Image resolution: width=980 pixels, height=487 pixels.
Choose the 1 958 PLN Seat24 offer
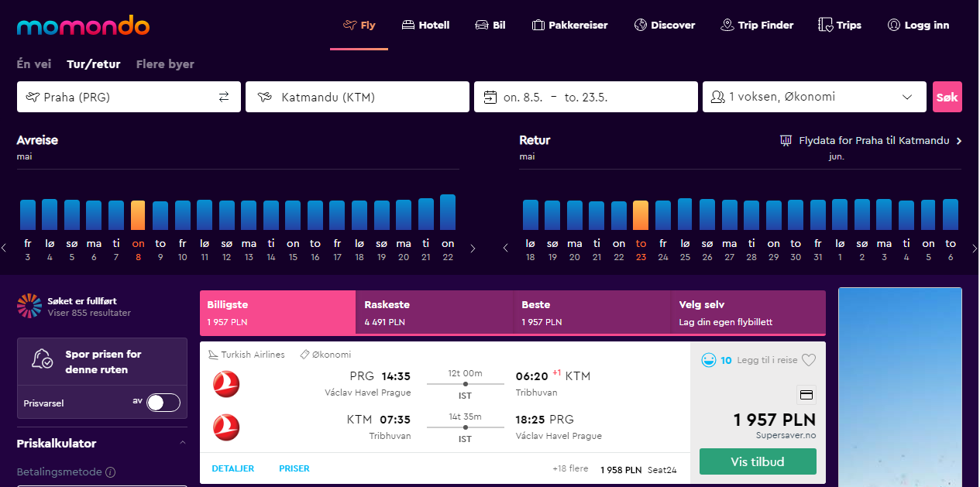[638, 469]
